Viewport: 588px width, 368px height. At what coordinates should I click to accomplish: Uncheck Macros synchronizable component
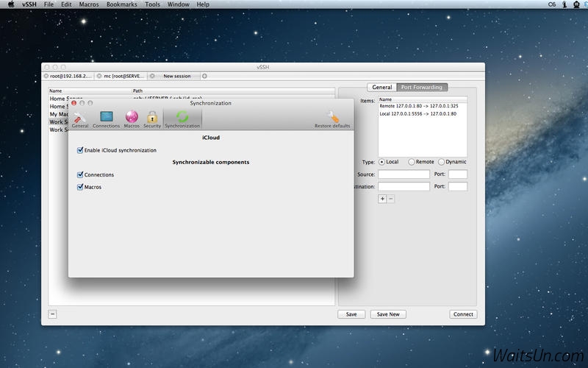click(80, 187)
